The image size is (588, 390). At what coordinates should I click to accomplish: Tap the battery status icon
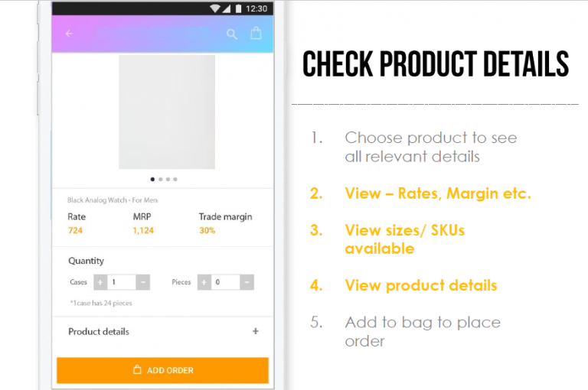tap(238, 8)
